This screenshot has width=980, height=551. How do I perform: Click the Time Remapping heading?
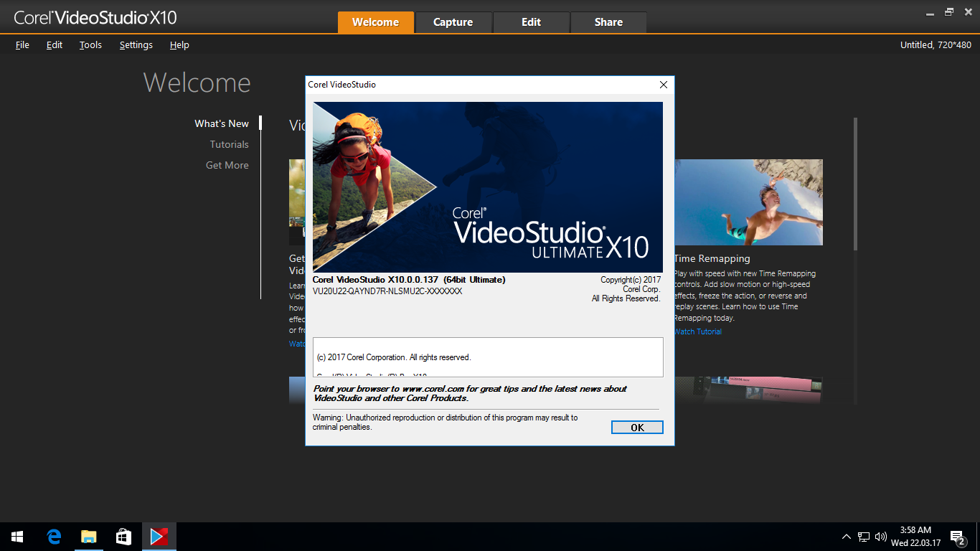tap(712, 258)
